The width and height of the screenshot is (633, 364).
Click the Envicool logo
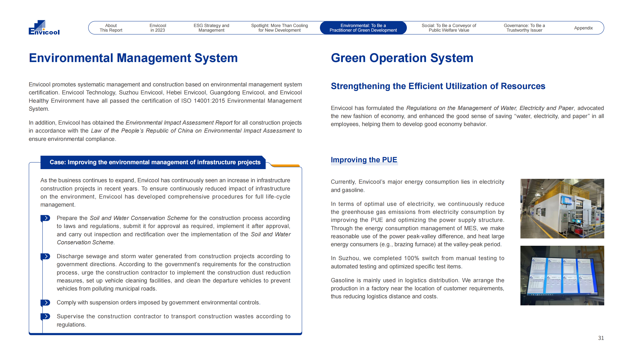click(44, 27)
